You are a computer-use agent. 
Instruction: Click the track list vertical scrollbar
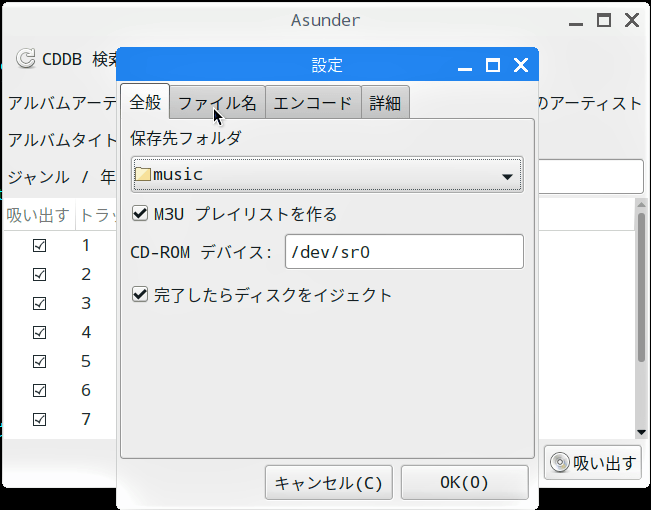pyautogui.click(x=641, y=287)
